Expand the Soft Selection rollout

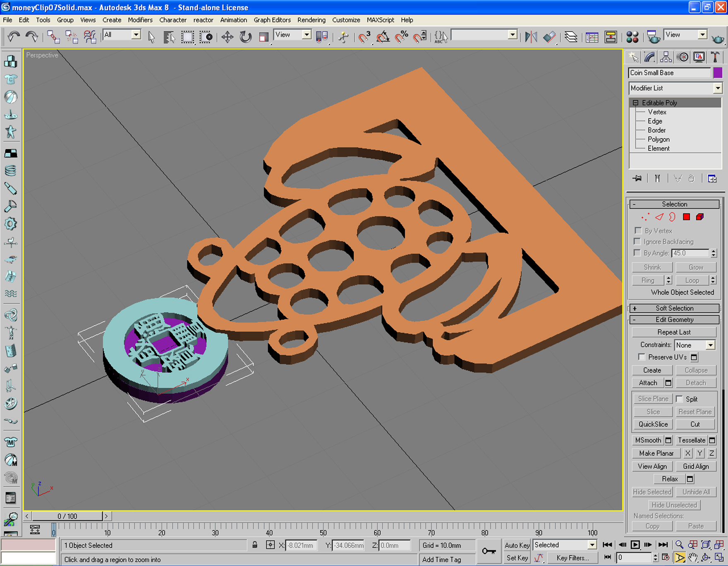coord(674,308)
